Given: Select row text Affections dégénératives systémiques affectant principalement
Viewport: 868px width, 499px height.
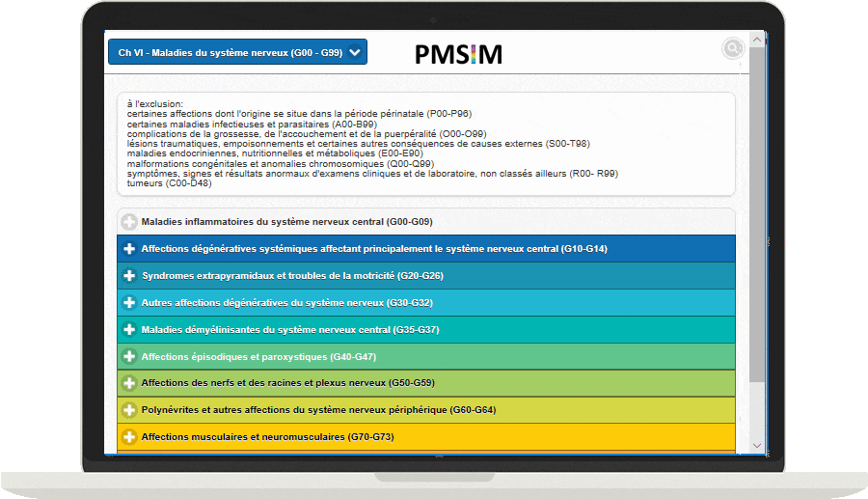Looking at the screenshot, I should 286,249.
